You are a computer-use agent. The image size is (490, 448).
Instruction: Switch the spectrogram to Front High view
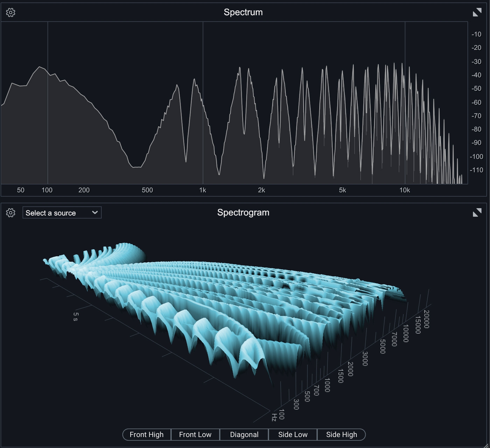click(x=147, y=435)
